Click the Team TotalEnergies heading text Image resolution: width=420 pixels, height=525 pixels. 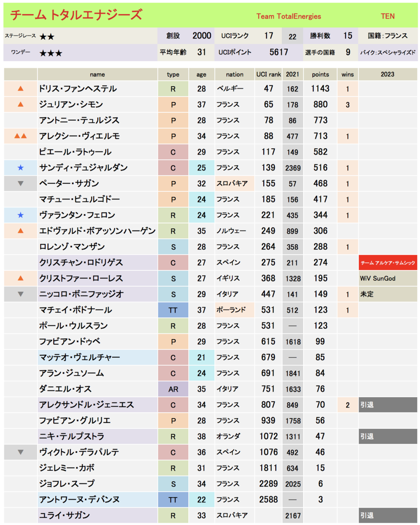tap(288, 16)
